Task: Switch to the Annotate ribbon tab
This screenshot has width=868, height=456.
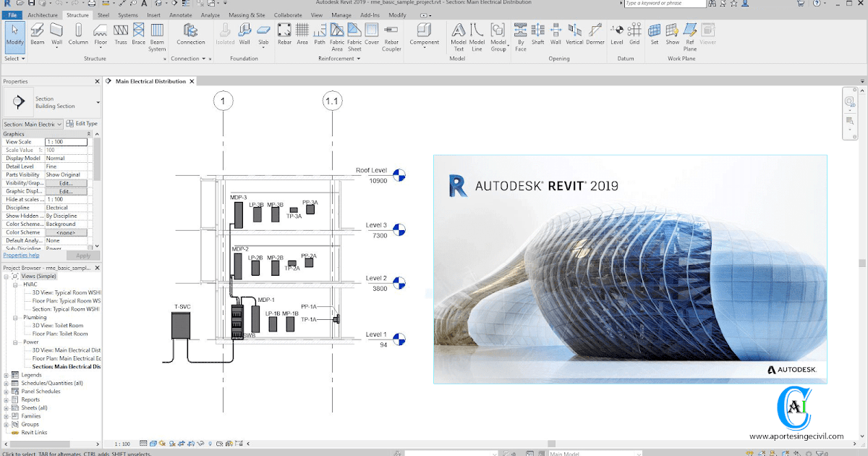Action: (180, 14)
